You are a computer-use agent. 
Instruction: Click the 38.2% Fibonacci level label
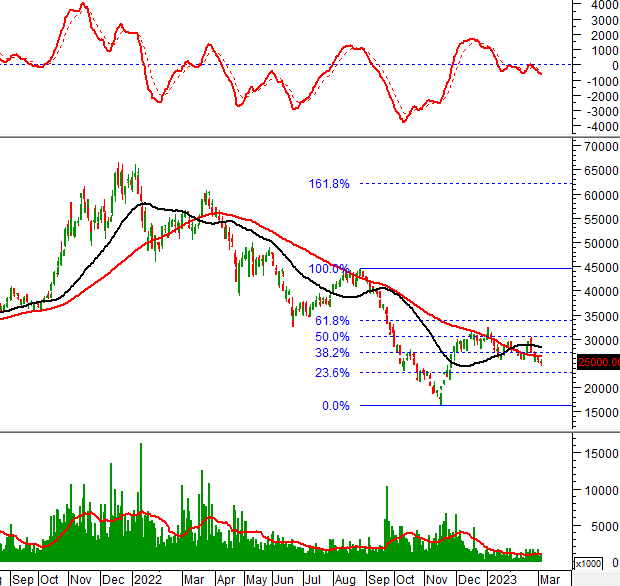pos(332,353)
